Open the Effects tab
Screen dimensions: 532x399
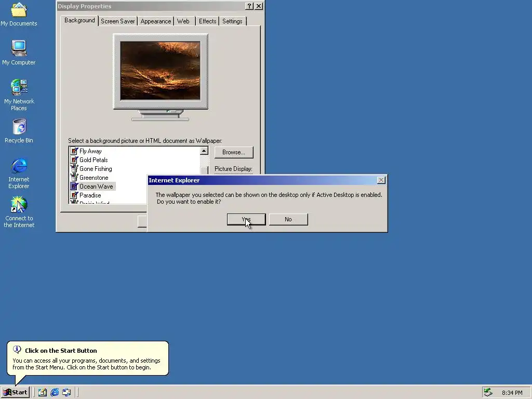[x=207, y=21]
